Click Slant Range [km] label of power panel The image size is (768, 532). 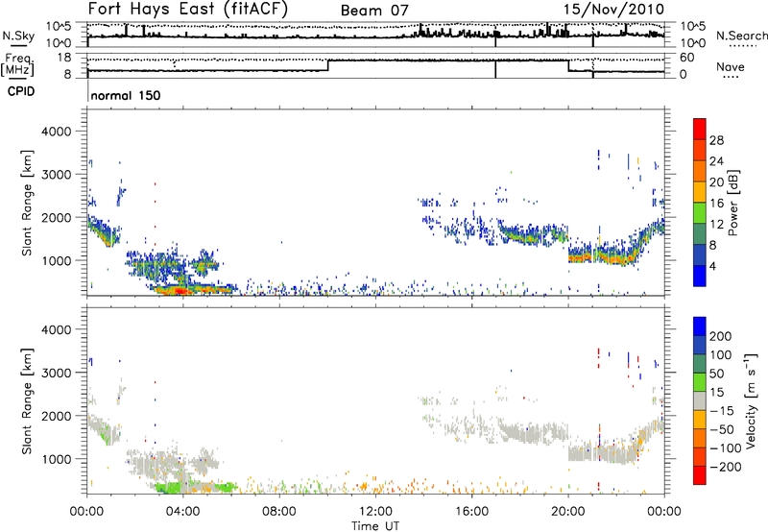(27, 203)
